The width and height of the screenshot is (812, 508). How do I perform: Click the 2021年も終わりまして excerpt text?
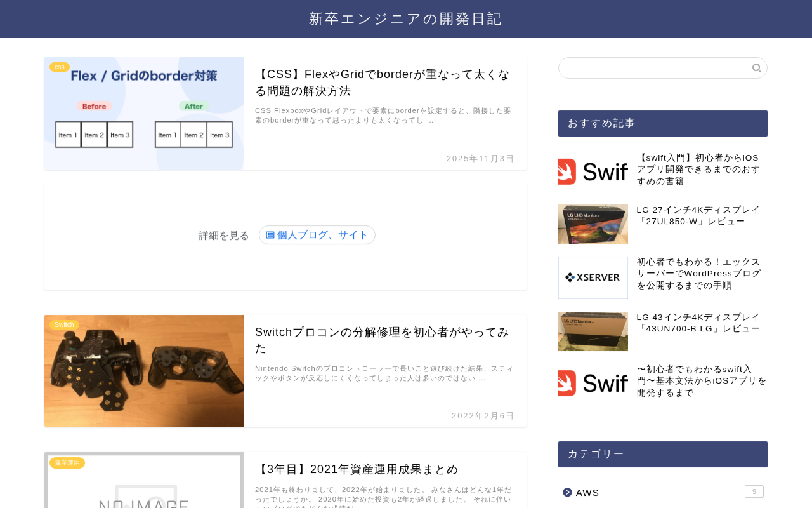point(383,497)
